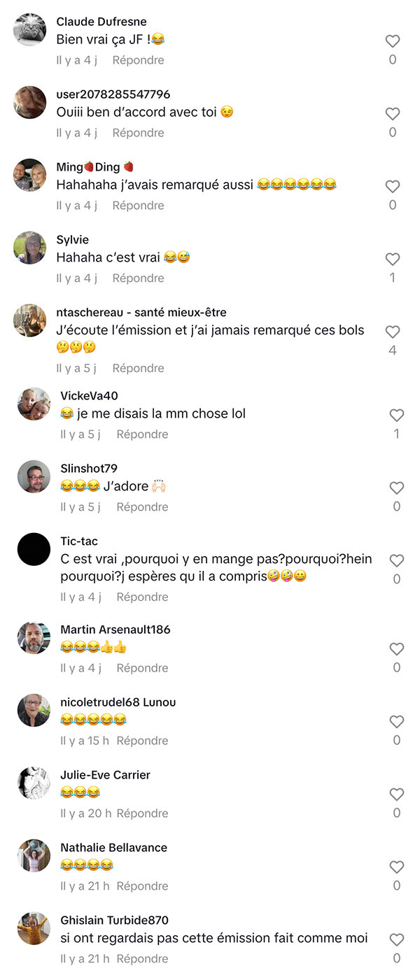Heart the ntaschereau santé mieux-être comment
Viewport: 420px width, 980px height.
[393, 332]
